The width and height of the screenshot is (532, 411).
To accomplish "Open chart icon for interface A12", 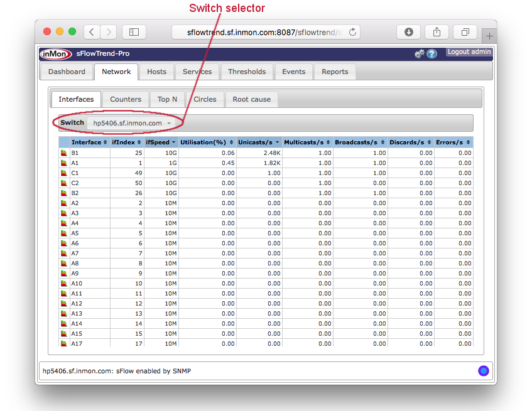I will point(64,304).
